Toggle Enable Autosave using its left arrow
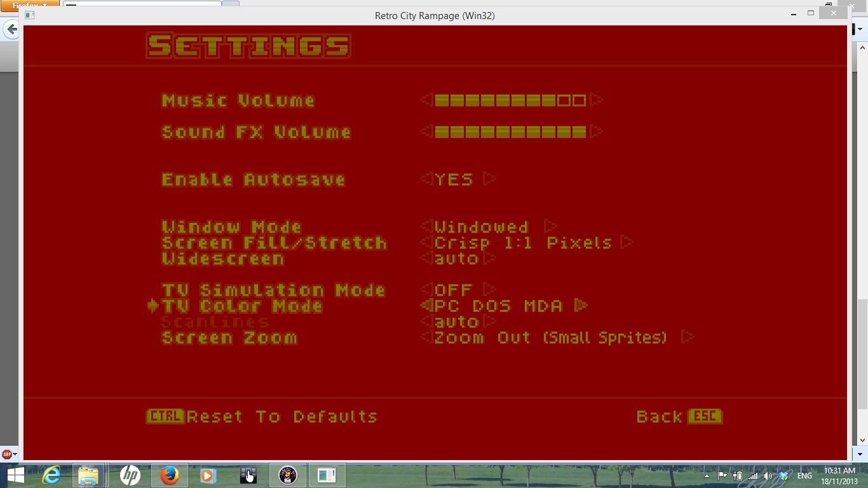868x488 pixels. click(x=426, y=179)
